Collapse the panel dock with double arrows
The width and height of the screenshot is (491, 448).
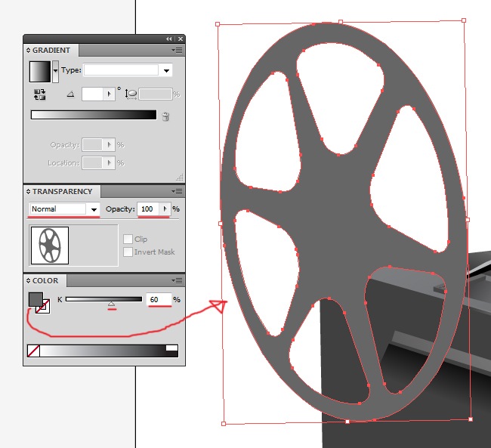tap(169, 39)
